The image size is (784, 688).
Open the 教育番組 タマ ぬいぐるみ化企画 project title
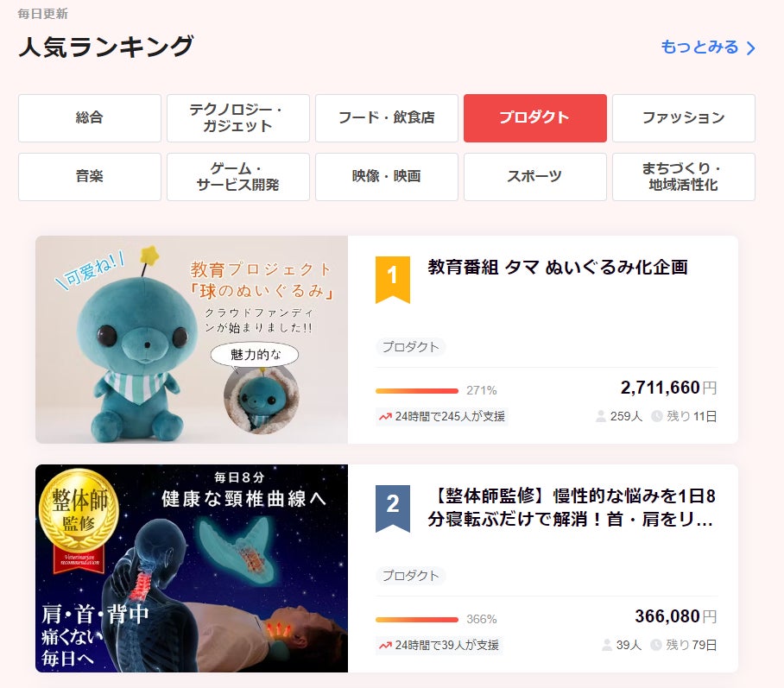[x=558, y=268]
